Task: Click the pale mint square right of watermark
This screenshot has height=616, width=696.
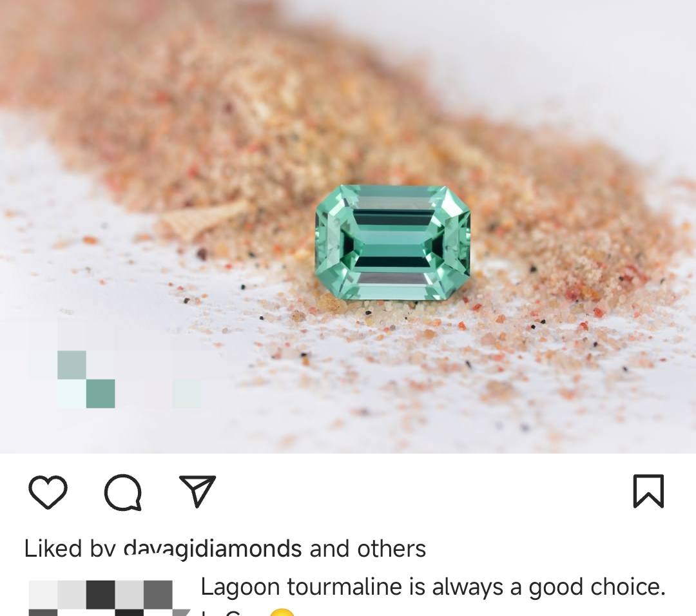Action: [x=187, y=394]
